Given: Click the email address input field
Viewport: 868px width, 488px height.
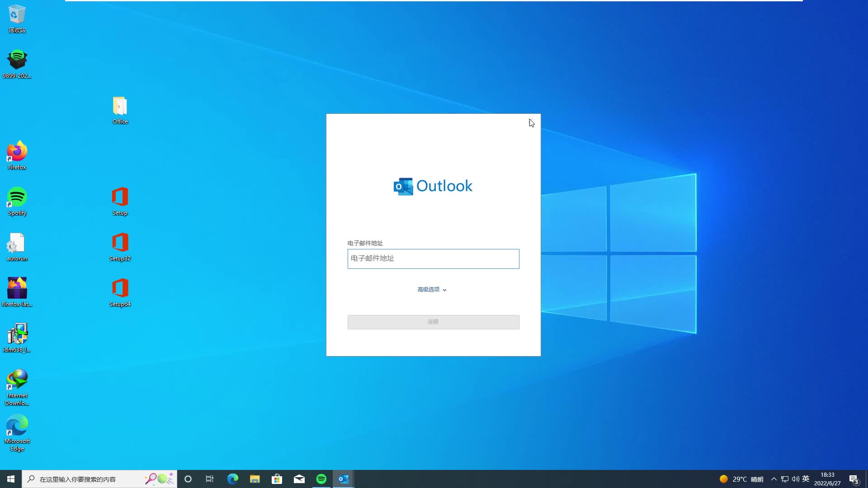Looking at the screenshot, I should [433, 258].
